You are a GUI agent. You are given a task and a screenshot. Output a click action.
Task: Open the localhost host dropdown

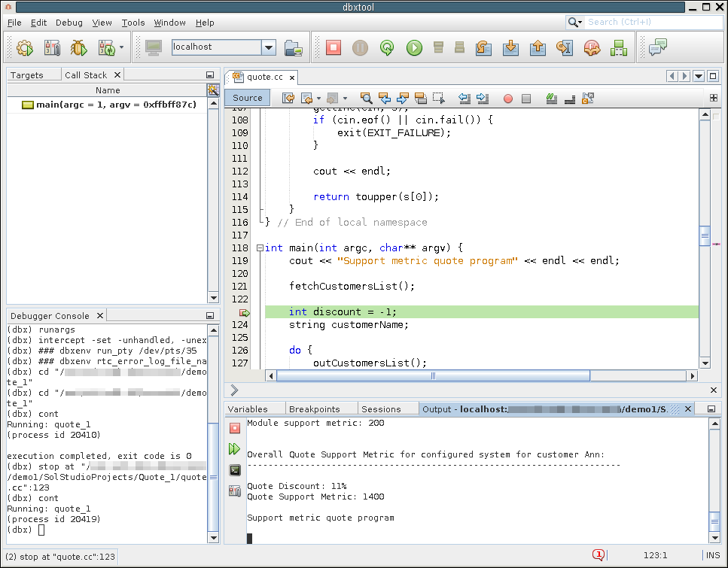pos(269,47)
